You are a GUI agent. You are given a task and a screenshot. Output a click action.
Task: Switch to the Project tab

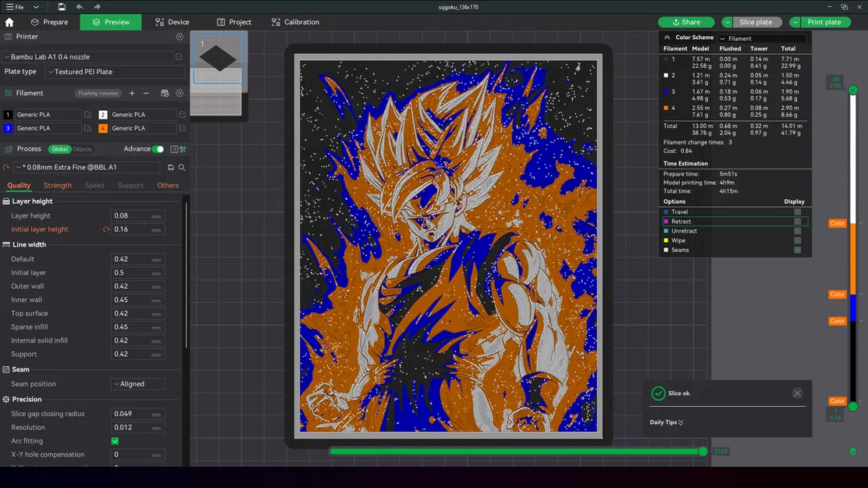(233, 22)
